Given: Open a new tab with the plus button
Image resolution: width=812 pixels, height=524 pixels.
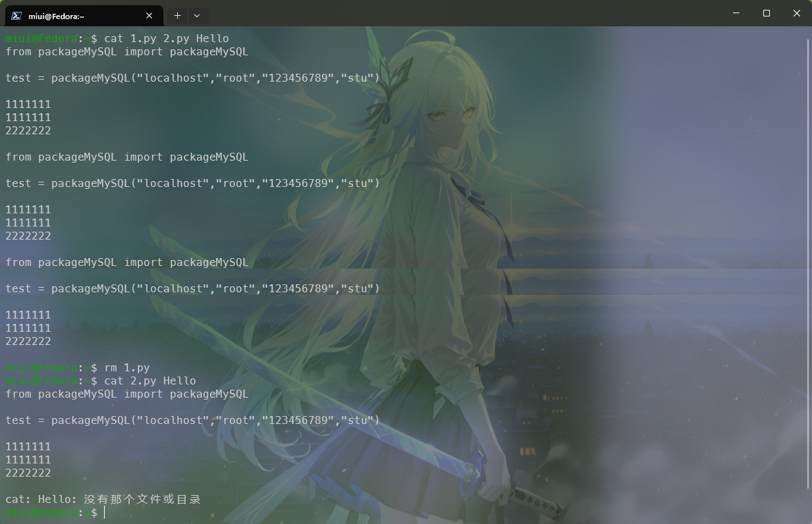Looking at the screenshot, I should point(176,15).
